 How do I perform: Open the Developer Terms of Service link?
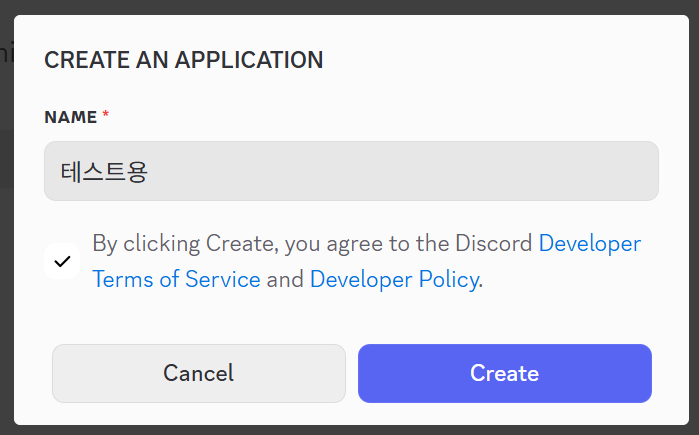coord(176,279)
